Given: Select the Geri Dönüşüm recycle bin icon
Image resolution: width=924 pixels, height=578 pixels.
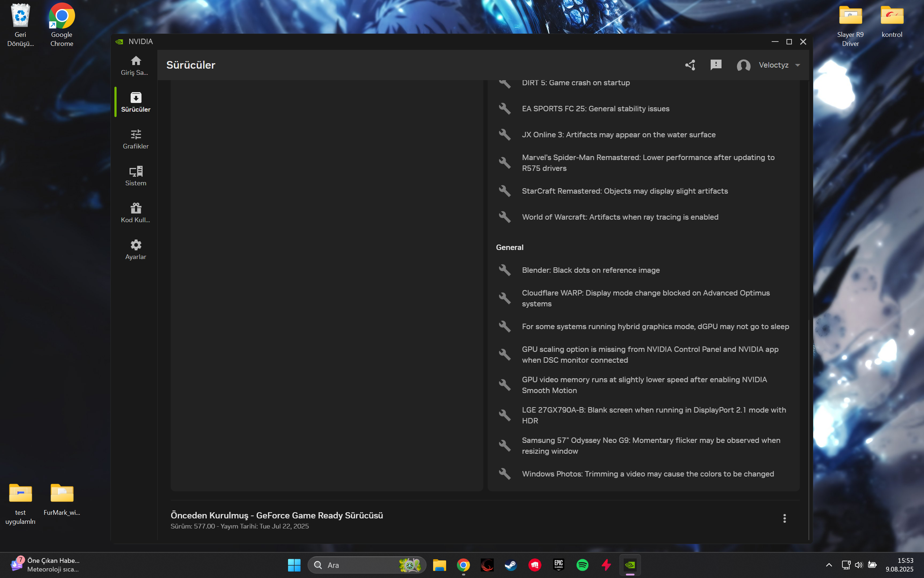Looking at the screenshot, I should click(20, 25).
